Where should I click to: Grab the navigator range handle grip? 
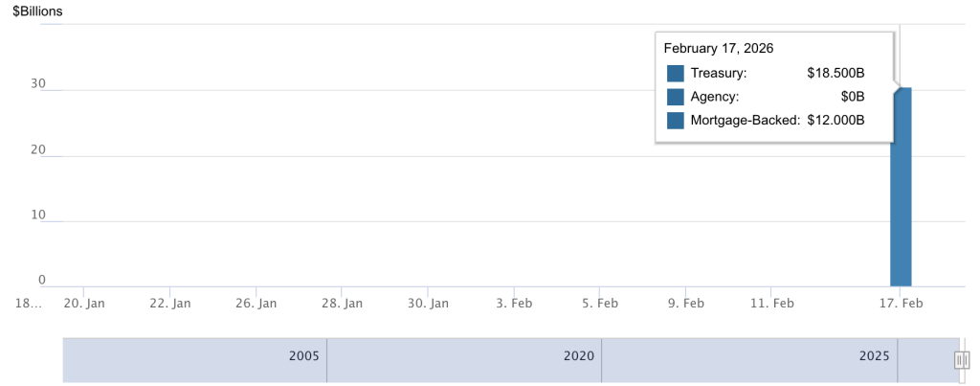tap(962, 360)
